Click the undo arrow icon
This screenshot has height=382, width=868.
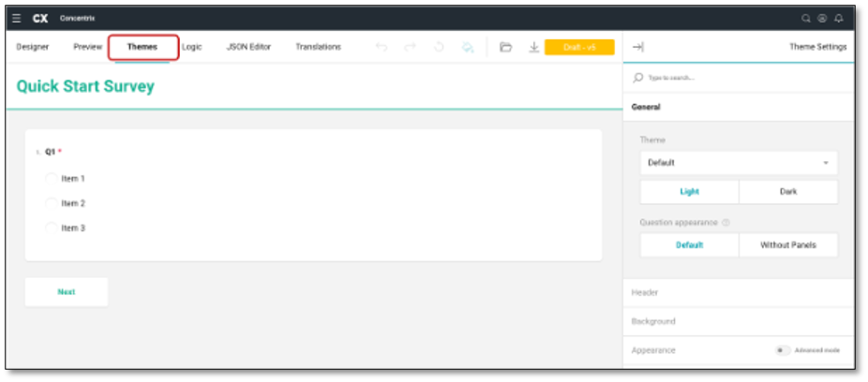point(382,47)
